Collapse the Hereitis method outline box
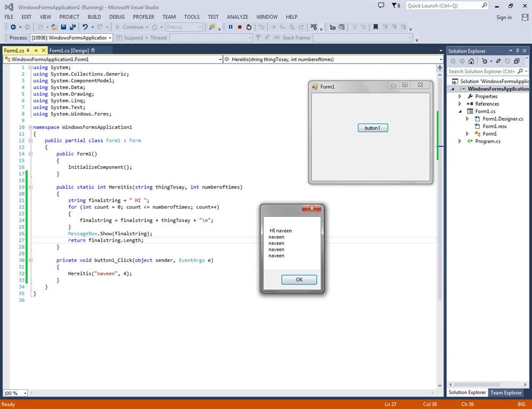The image size is (532, 409). pos(30,187)
